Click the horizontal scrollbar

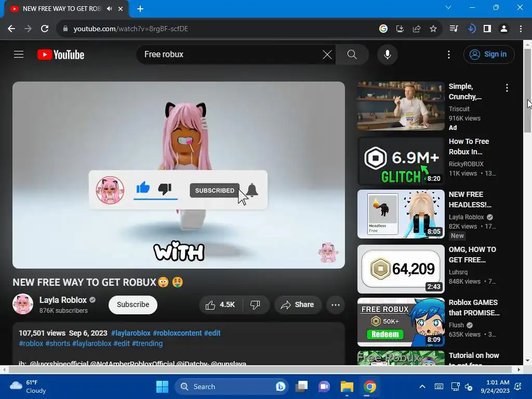pos(260,369)
